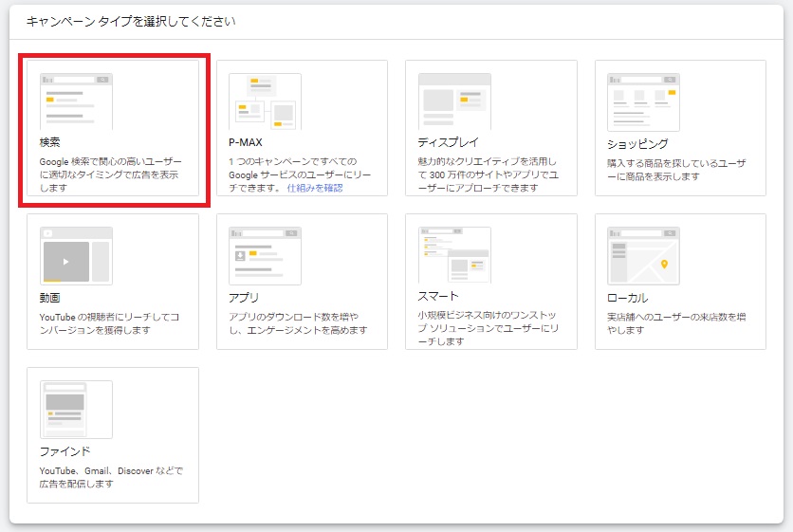The image size is (793, 532).
Task: Click the アプリ campaign illustration
Action: 265,256
